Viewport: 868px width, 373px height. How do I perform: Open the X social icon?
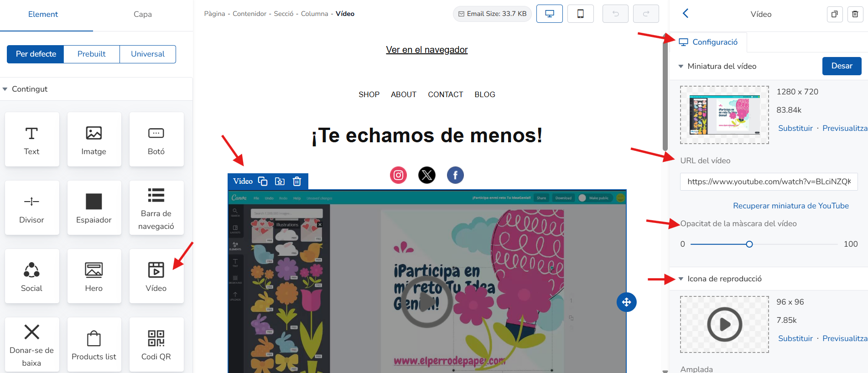427,175
